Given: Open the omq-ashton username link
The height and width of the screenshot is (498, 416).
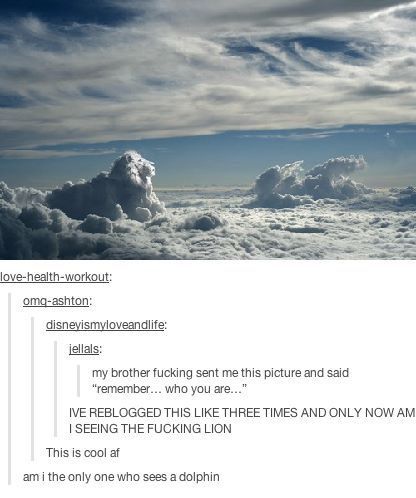Looking at the screenshot, I should [x=56, y=301].
